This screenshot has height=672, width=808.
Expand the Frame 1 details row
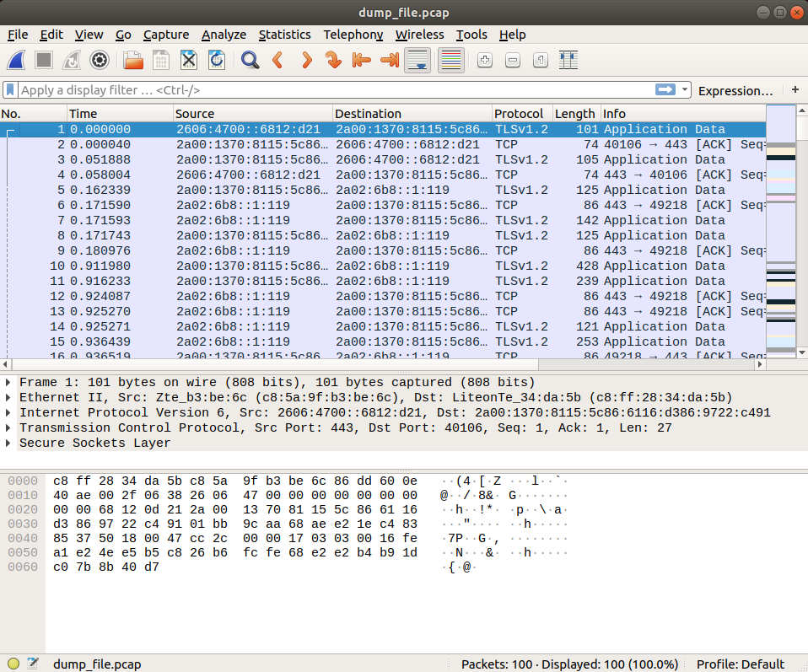pos(8,383)
